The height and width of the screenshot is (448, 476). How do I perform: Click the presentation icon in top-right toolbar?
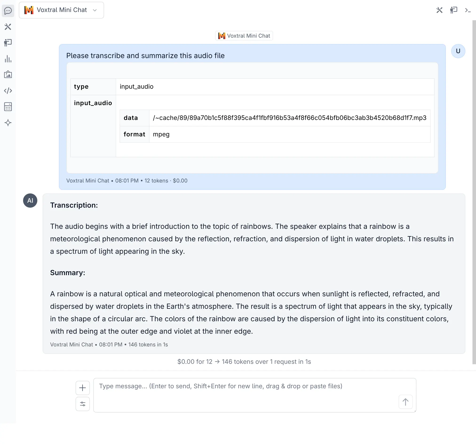[x=453, y=10]
